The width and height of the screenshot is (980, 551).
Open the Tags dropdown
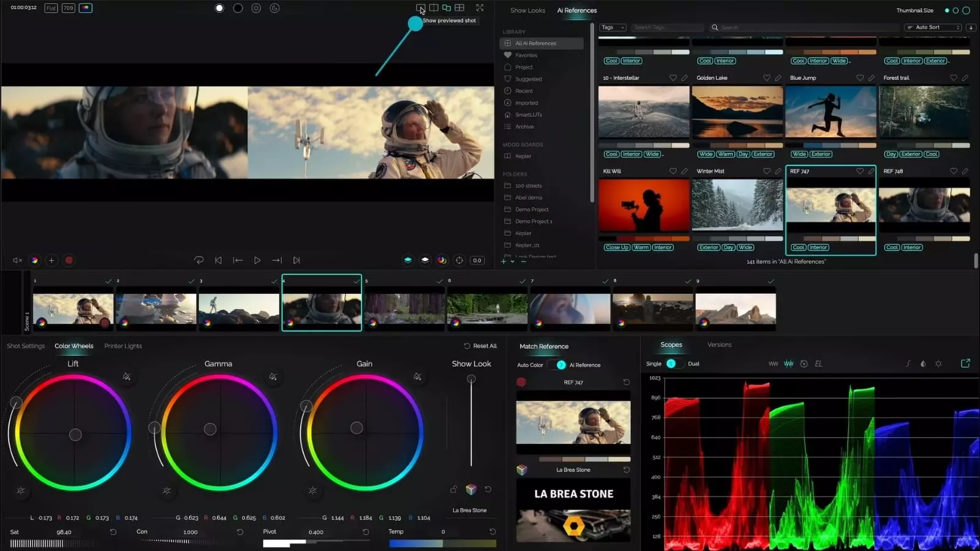pyautogui.click(x=612, y=28)
